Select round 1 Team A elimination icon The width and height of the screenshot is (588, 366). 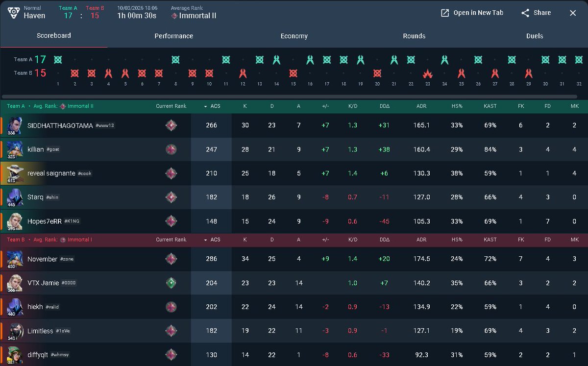coord(58,60)
